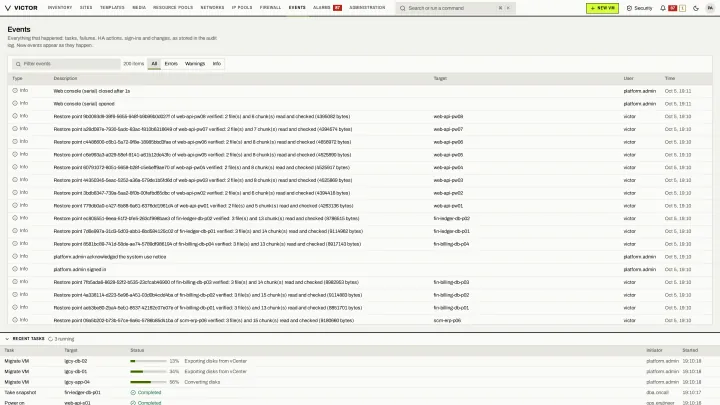This screenshot has width=720, height=405.
Task: Click the 'Take snapshot' task row name
Action: pos(20,393)
